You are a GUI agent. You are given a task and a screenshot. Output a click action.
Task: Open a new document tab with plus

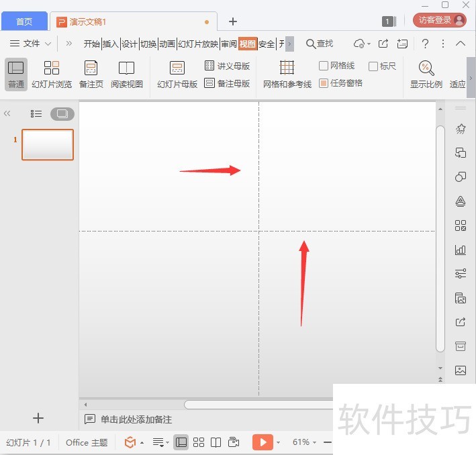pos(233,21)
